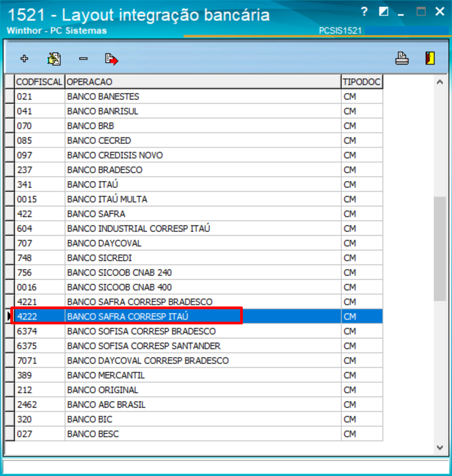This screenshot has height=476, width=452.
Task: Click the window theme square icon
Action: point(384,12)
